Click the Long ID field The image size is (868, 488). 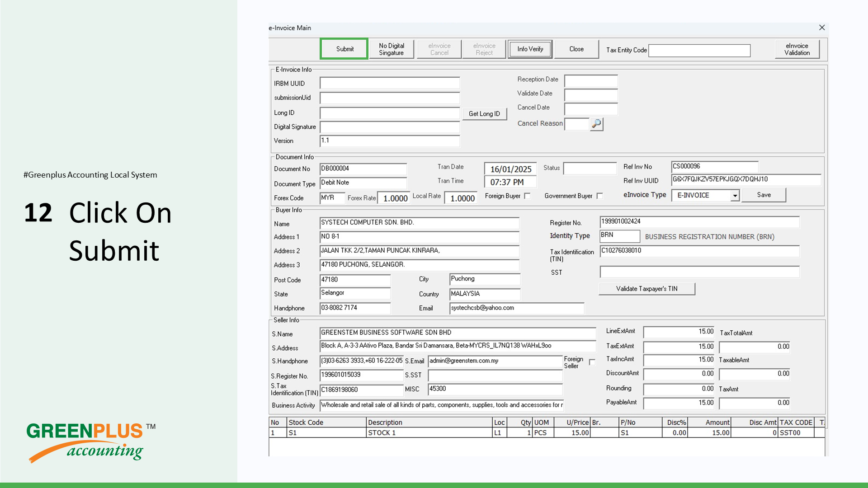point(390,113)
